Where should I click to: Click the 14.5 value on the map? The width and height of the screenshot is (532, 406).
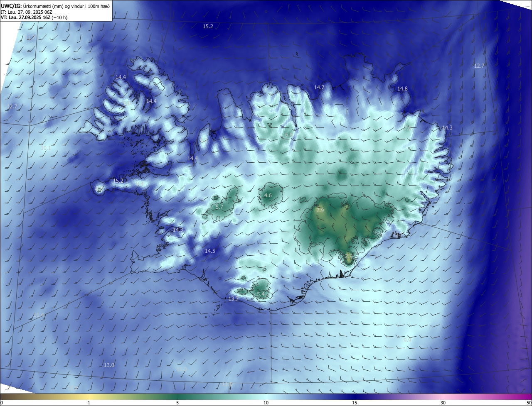[210, 251]
